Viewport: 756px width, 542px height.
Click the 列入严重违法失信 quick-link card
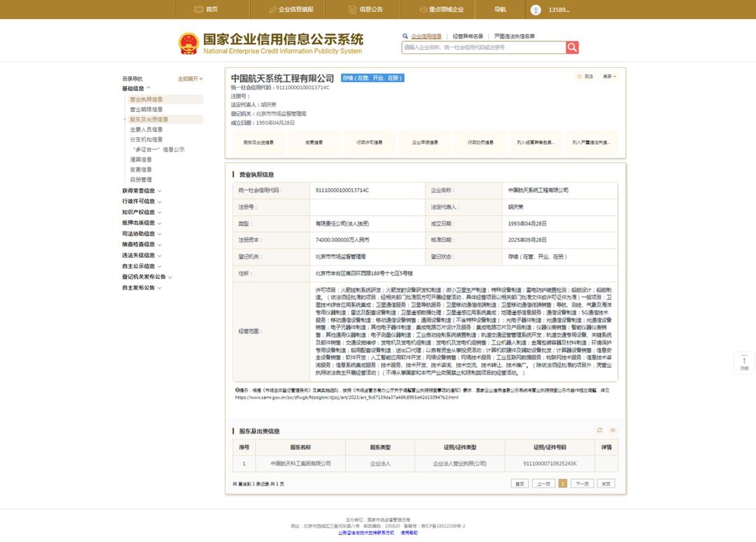pos(591,142)
